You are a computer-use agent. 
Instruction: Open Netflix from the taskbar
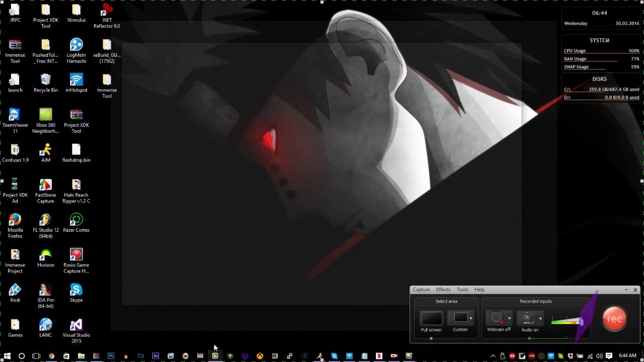pyautogui.click(x=379, y=356)
